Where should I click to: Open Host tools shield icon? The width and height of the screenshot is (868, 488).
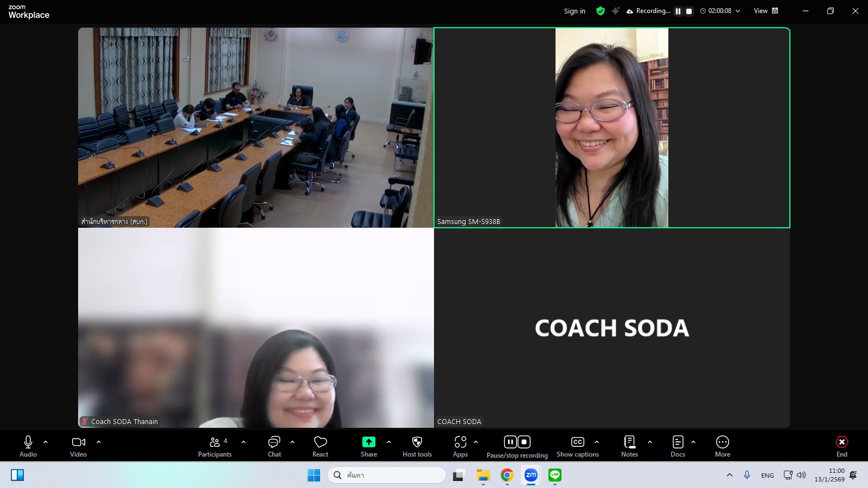417,446
